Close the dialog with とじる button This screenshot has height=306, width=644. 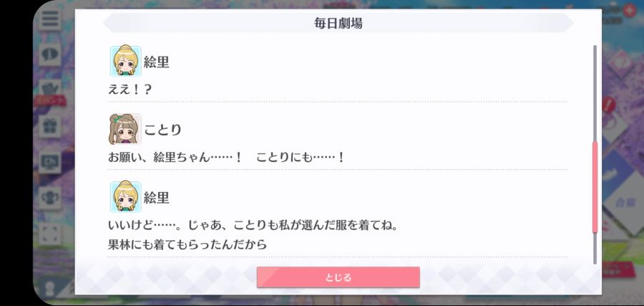tap(338, 277)
